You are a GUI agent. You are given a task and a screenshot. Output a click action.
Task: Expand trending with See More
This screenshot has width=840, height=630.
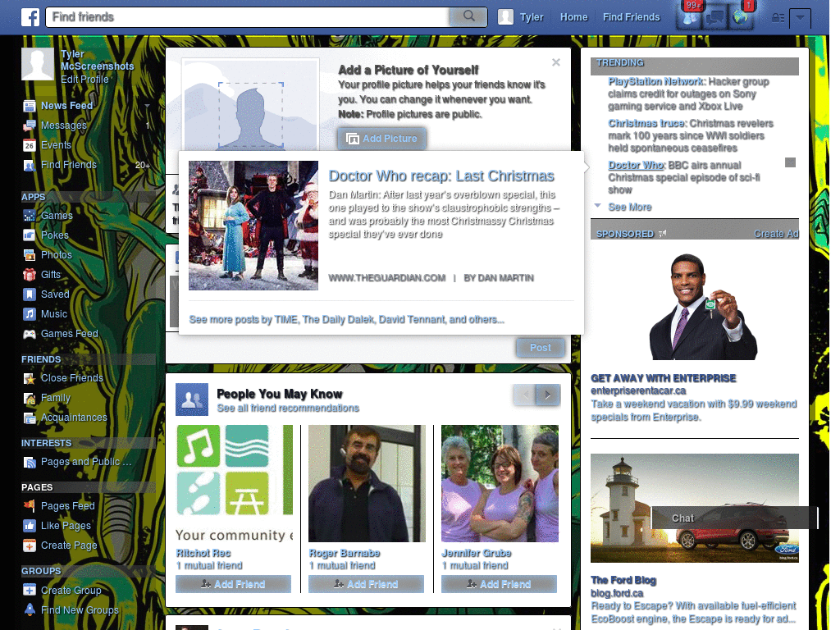point(629,208)
